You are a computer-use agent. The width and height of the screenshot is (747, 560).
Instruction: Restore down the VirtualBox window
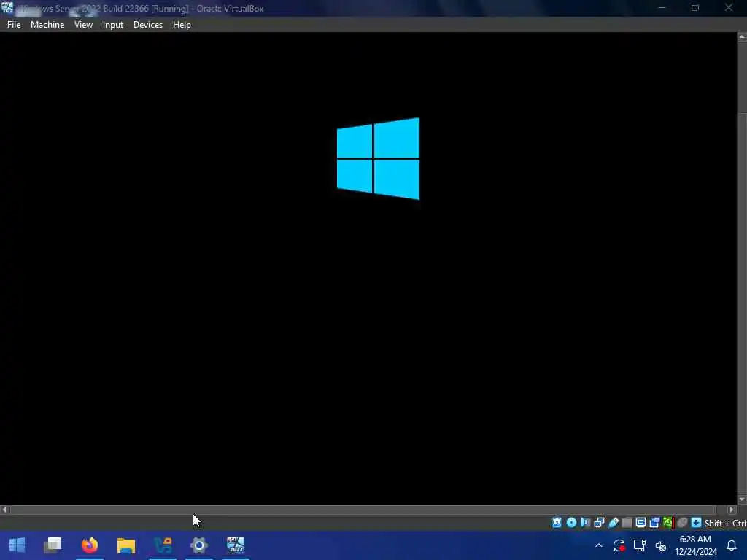[x=695, y=7]
